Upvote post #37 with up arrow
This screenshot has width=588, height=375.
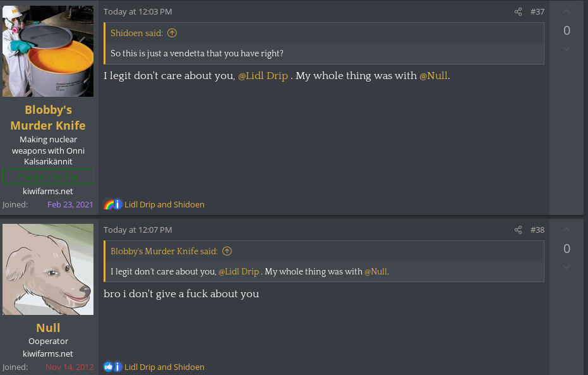coord(567,11)
